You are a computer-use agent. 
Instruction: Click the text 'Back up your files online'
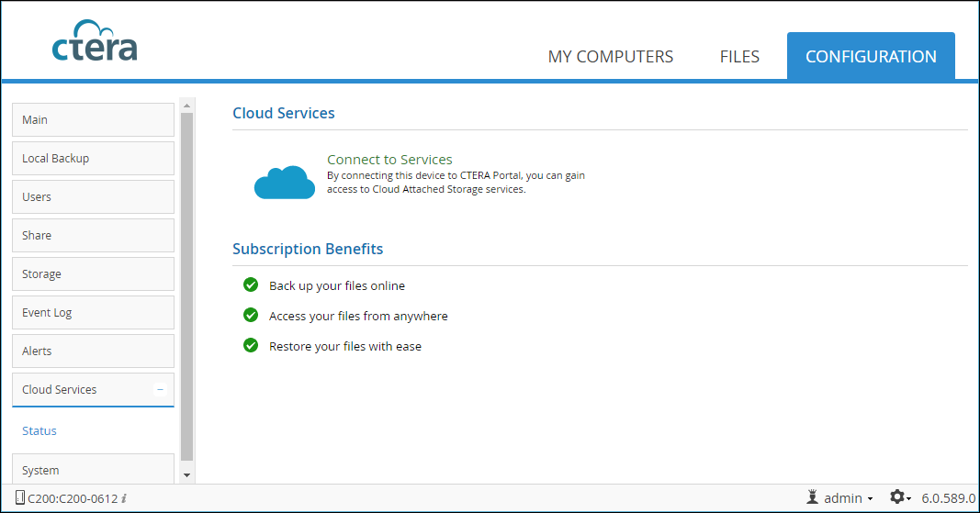[337, 286]
